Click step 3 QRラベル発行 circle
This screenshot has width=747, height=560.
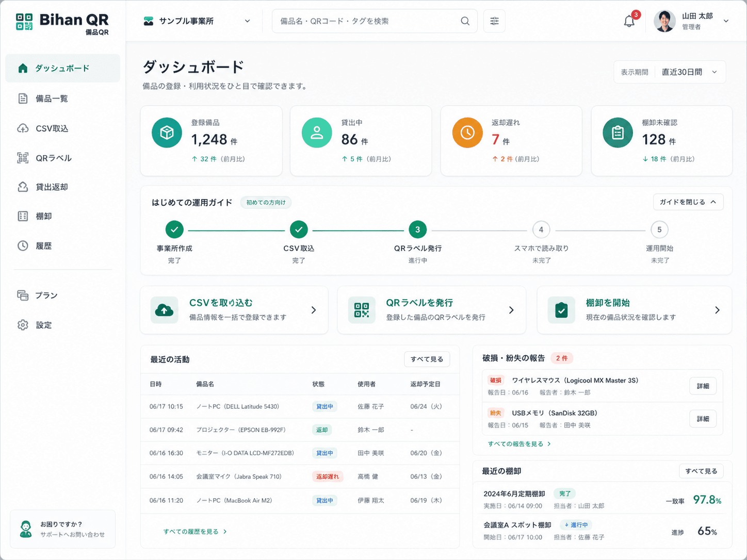tap(418, 229)
